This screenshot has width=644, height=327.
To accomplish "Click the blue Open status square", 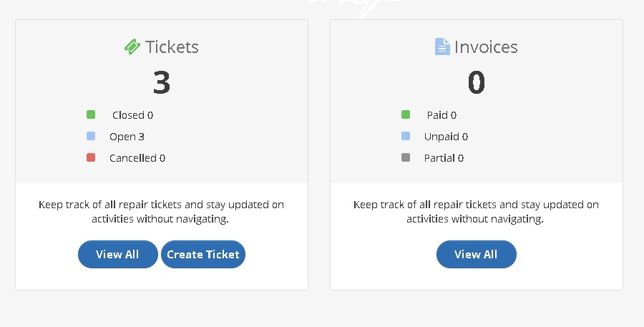I will pyautogui.click(x=91, y=136).
